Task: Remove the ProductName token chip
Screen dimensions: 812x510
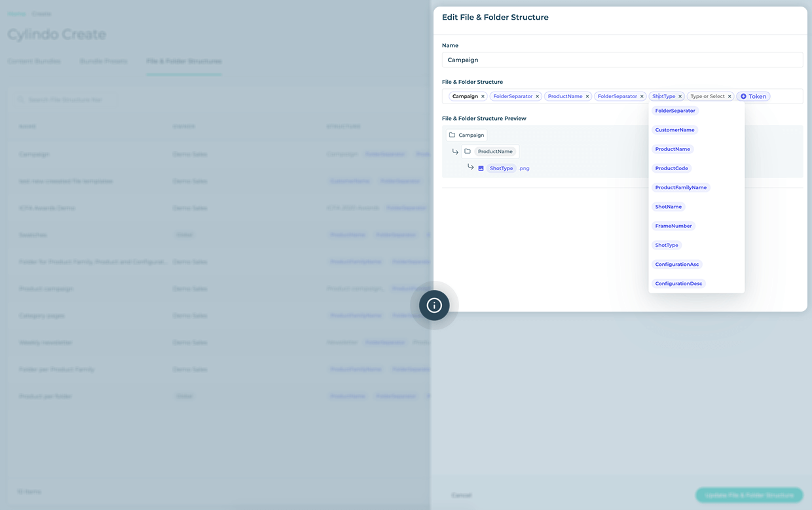Action: point(587,96)
